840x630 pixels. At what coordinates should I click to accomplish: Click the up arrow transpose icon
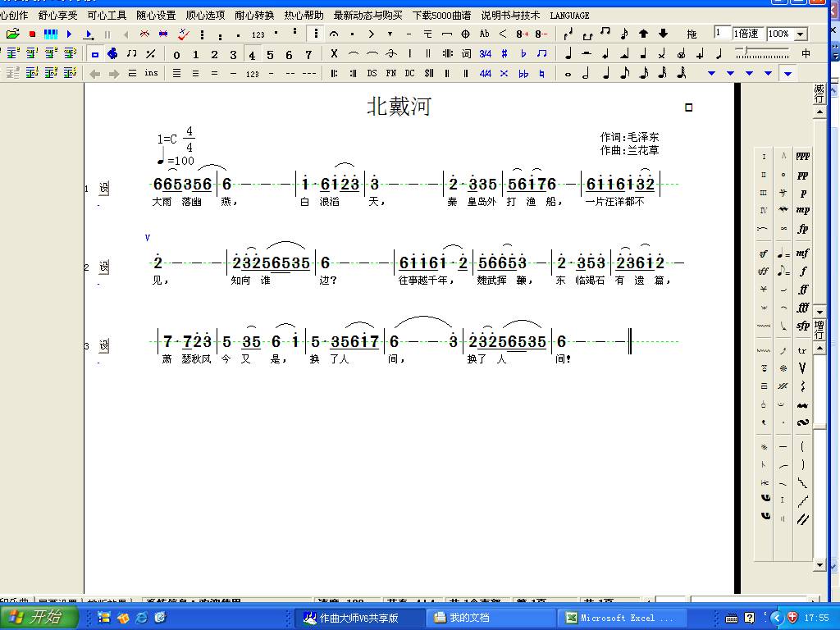click(x=643, y=34)
